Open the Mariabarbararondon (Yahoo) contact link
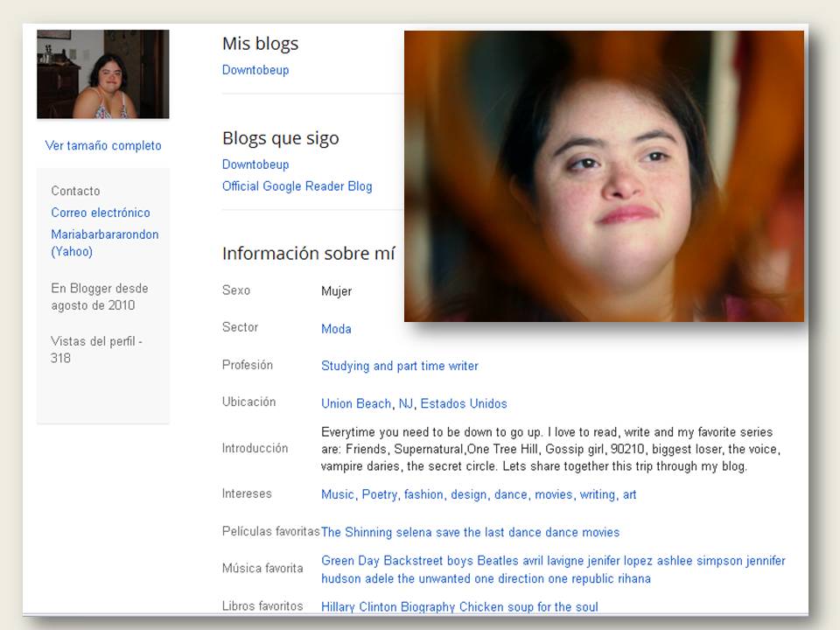The width and height of the screenshot is (840, 630). (x=104, y=242)
